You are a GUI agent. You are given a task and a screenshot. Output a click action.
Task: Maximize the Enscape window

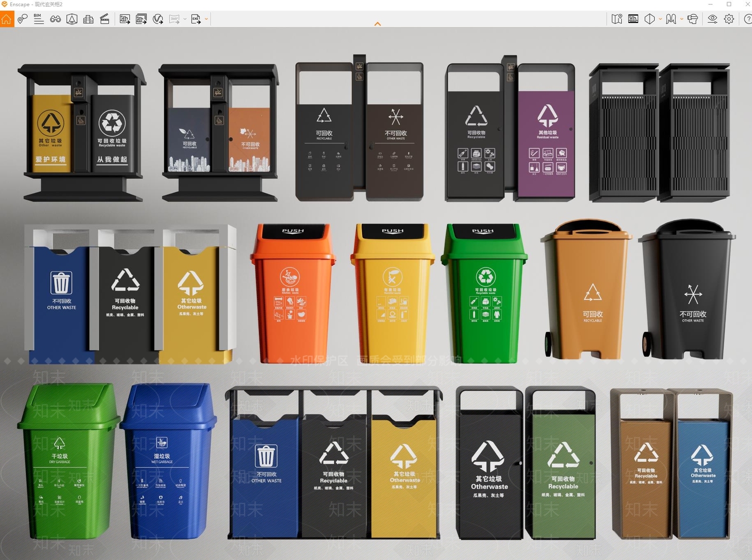pos(729,4)
